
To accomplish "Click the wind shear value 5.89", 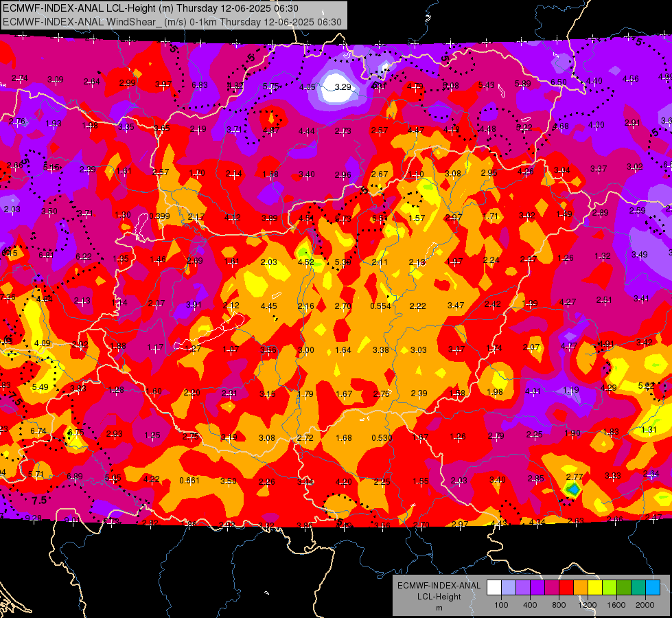I will 523,84.
